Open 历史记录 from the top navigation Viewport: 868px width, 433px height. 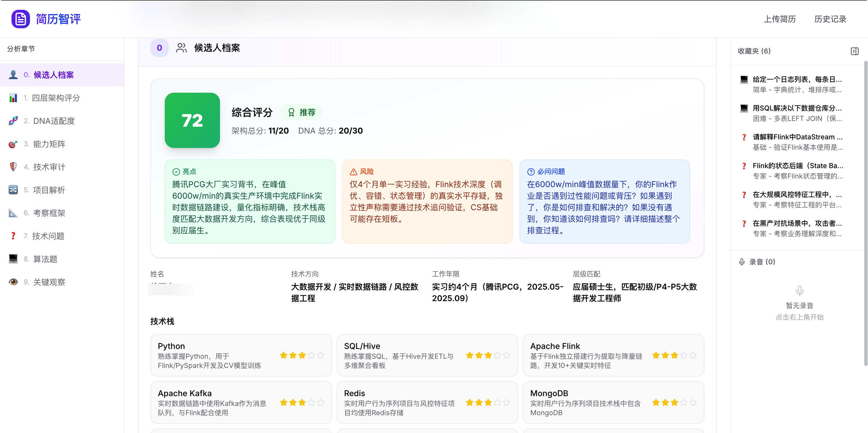830,19
